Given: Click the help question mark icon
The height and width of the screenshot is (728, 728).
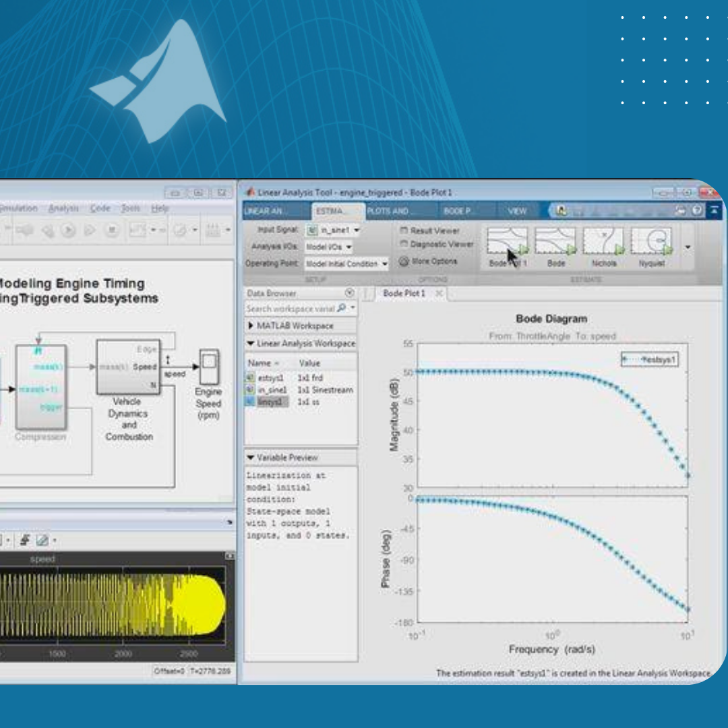Looking at the screenshot, I should (696, 211).
